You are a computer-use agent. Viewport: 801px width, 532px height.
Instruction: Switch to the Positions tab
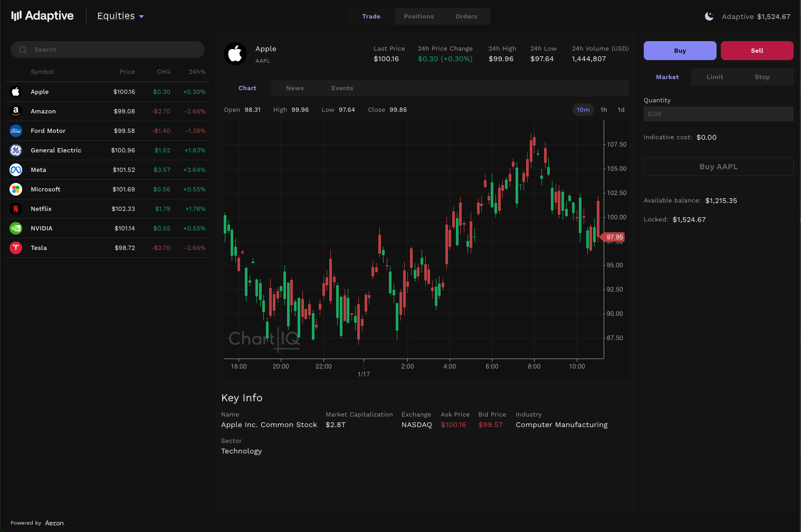click(x=418, y=16)
